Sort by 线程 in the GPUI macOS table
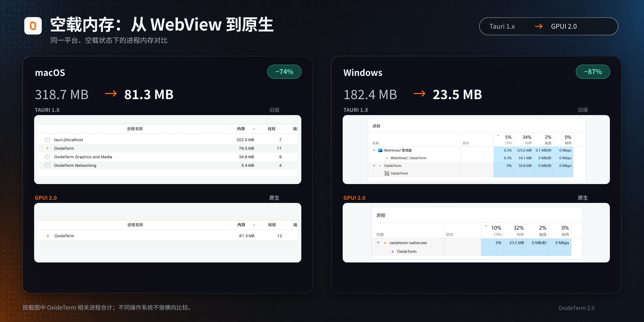This screenshot has width=644, height=322. coord(272,225)
